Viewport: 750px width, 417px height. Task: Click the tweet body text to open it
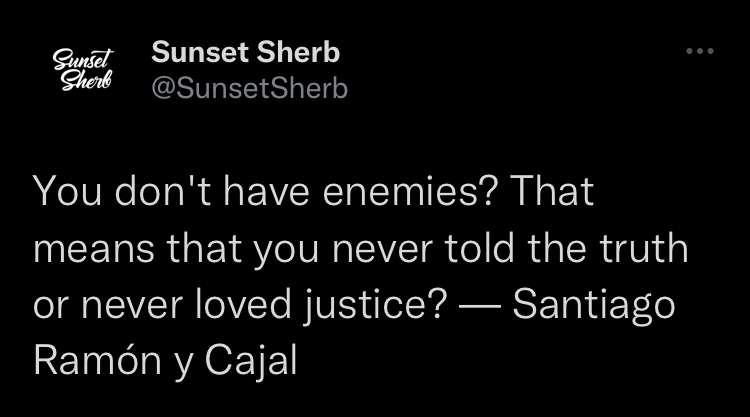361,275
